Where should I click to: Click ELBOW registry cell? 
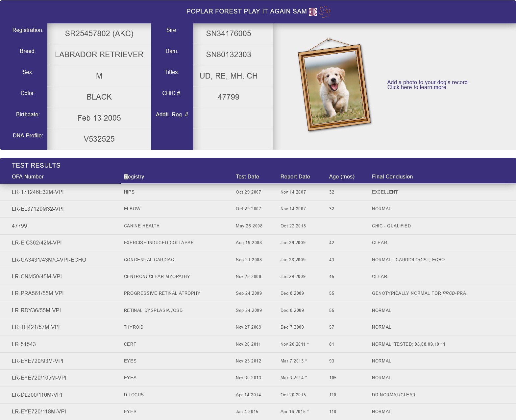(x=132, y=209)
